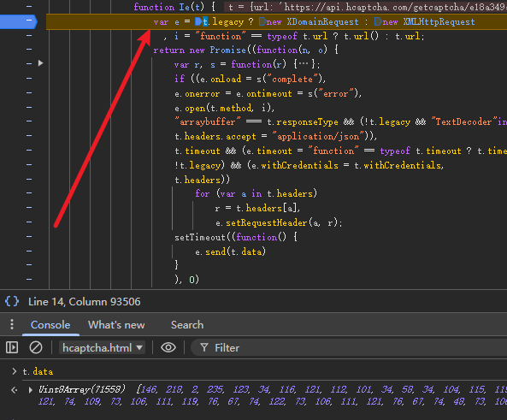Clear the console with the circle-slash icon
This screenshot has width=507, height=420.
36,347
